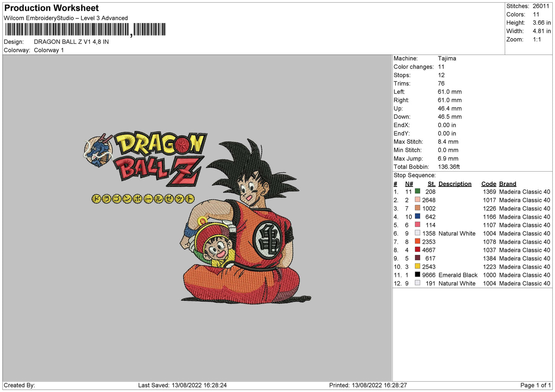Click the Max Jump value 6.9 mm

[448, 158]
